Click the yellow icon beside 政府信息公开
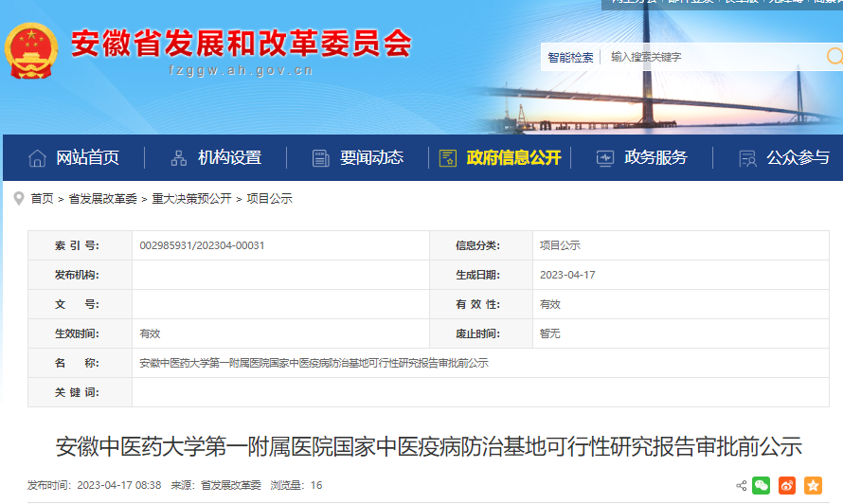This screenshot has width=843, height=504. click(448, 158)
